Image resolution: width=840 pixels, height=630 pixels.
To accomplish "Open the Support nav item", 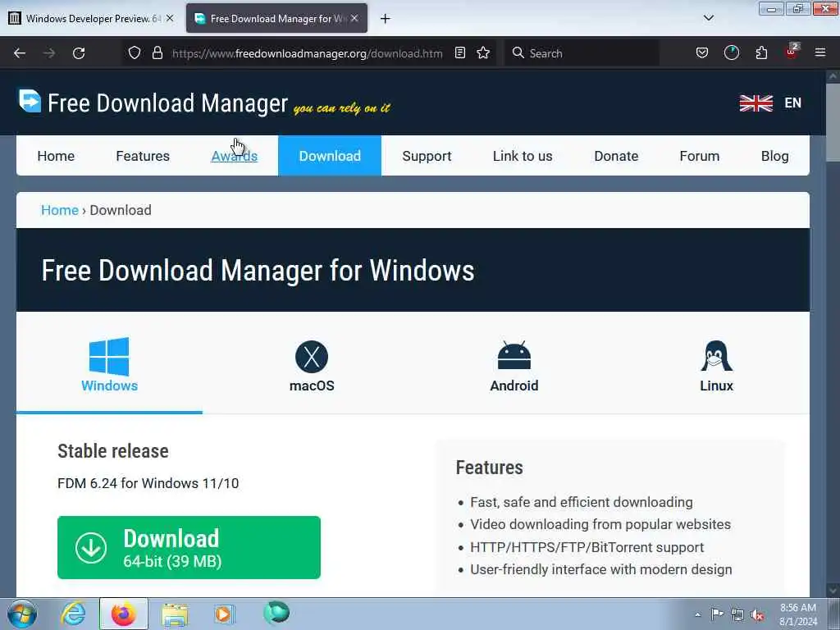I will point(427,156).
